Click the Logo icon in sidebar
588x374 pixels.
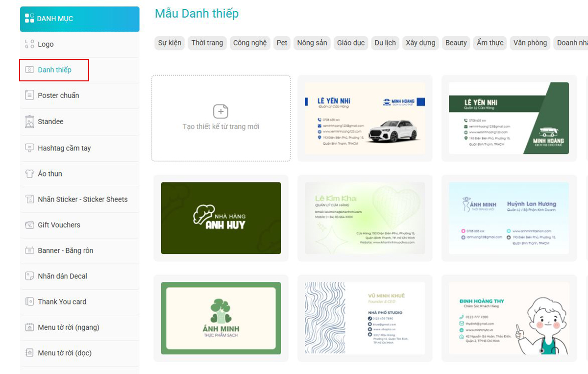29,44
